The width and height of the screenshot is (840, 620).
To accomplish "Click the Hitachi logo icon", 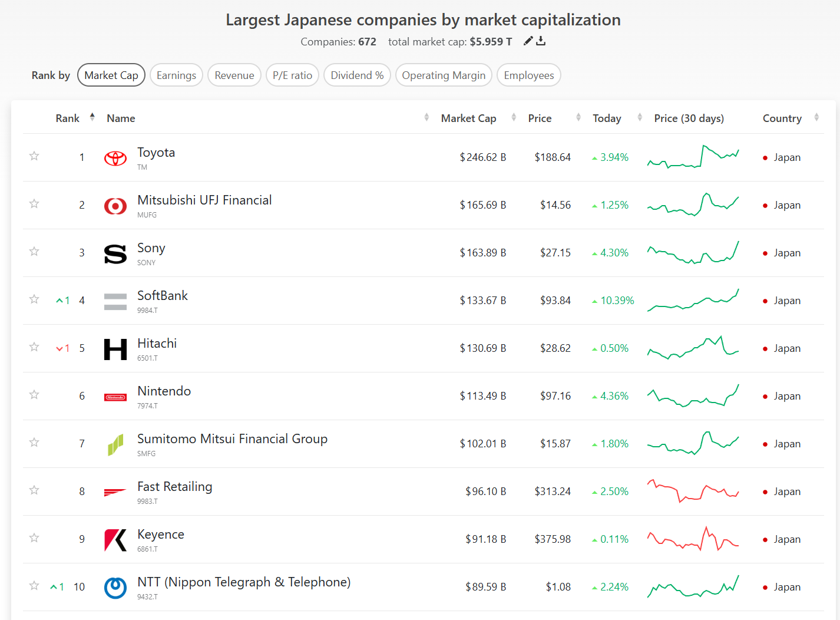I will pyautogui.click(x=115, y=349).
